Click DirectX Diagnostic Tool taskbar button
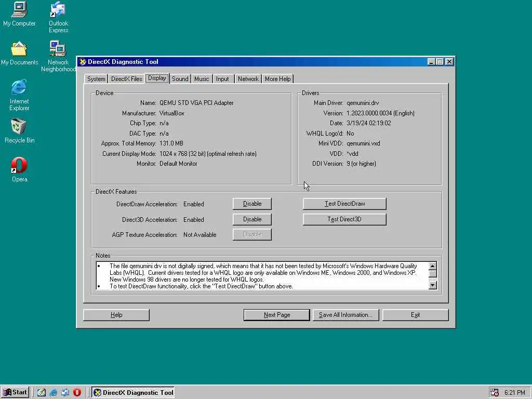Viewport: 532px width, 399px height. point(133,392)
